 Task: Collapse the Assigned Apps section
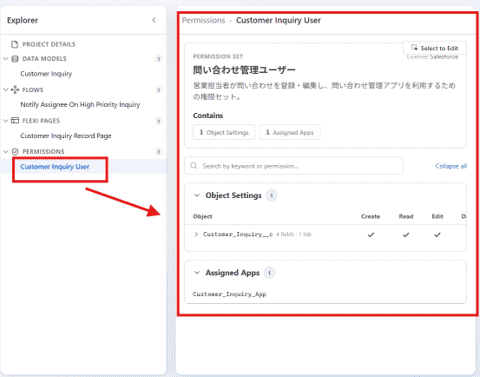click(197, 273)
